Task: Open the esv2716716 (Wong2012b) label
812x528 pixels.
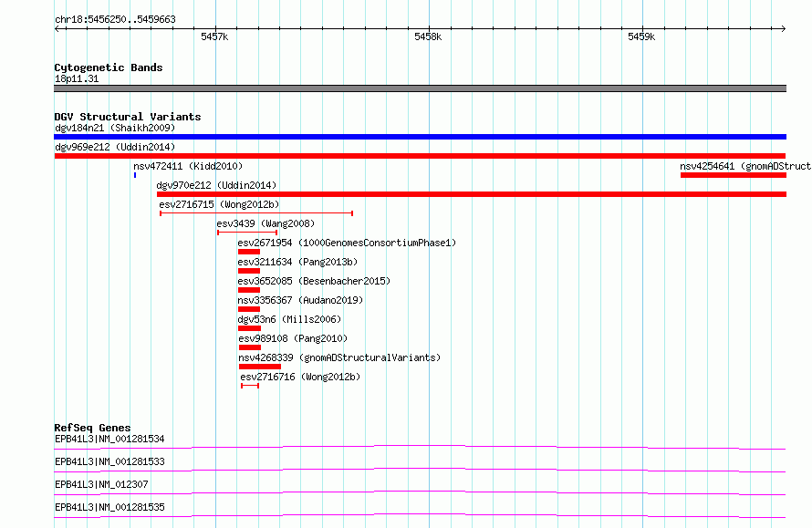Action: (x=300, y=377)
